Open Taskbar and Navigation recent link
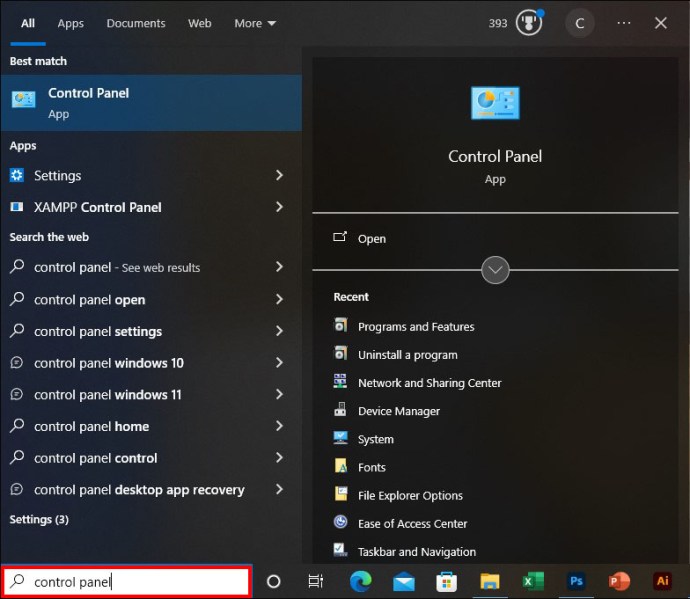690x599 pixels. point(417,552)
